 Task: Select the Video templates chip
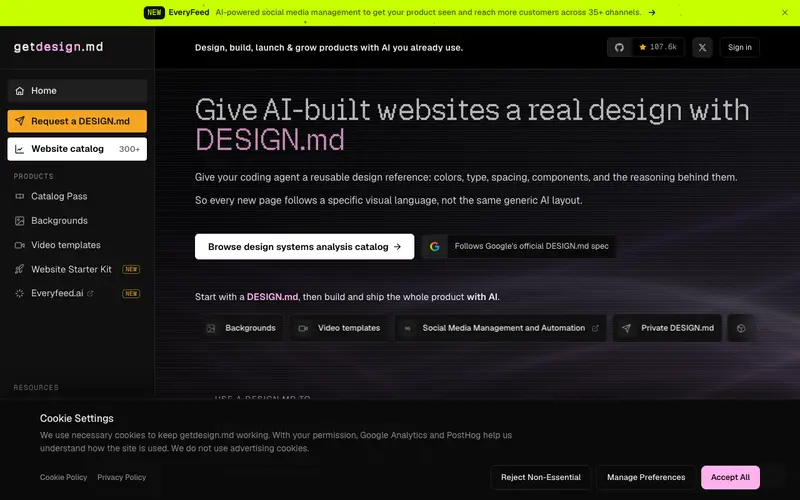pos(340,328)
